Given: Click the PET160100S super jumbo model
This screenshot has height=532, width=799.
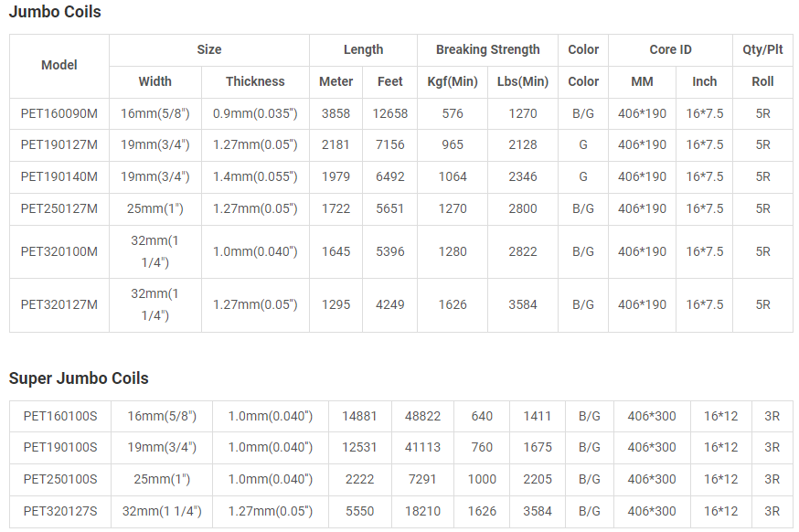Looking at the screenshot, I should click(60, 416).
